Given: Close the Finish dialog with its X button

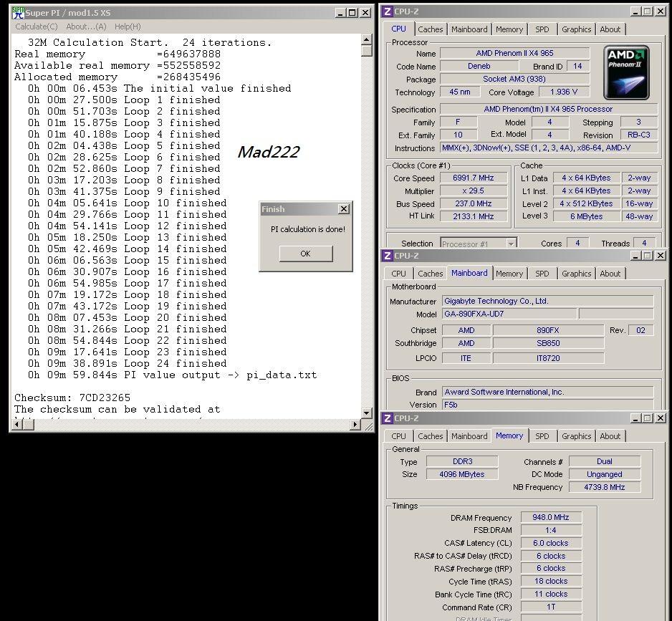Looking at the screenshot, I should [344, 208].
